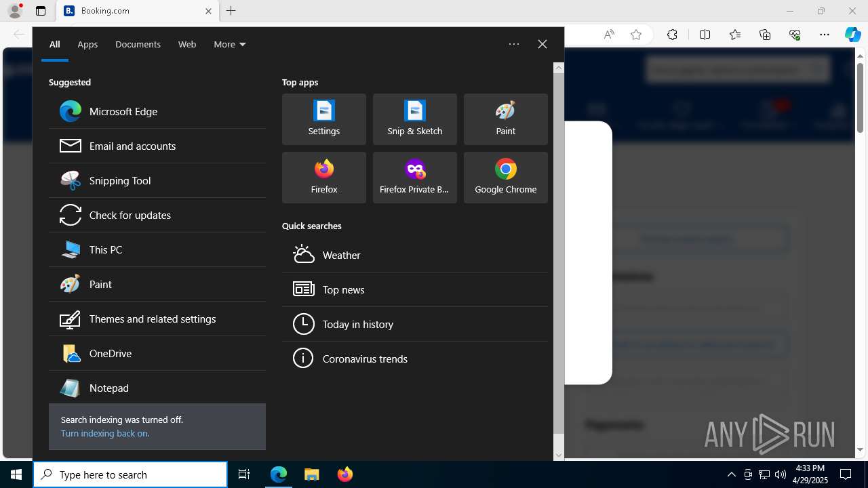This screenshot has height=488, width=868.
Task: Select Check for updates suggestion
Action: pos(157,215)
